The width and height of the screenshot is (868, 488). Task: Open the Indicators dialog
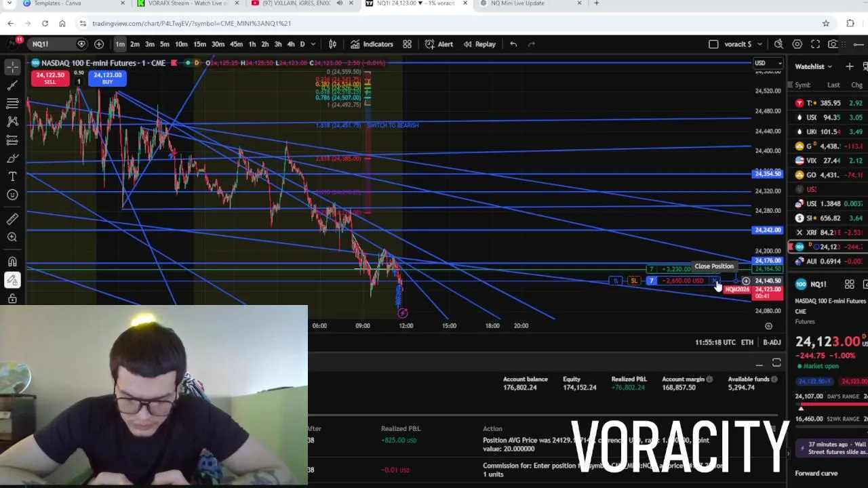pos(372,44)
